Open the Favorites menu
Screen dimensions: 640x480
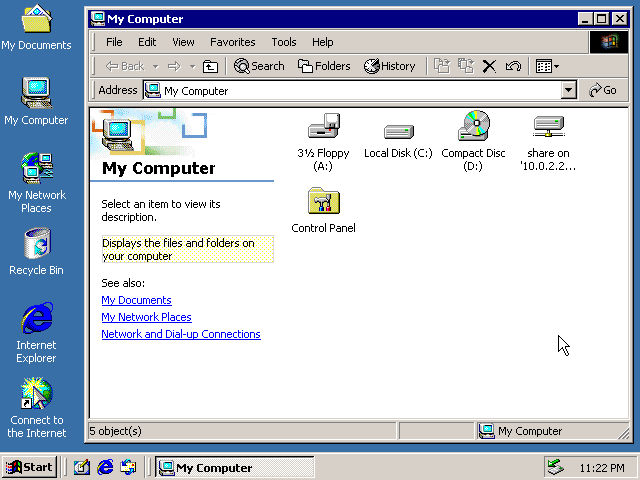click(233, 42)
